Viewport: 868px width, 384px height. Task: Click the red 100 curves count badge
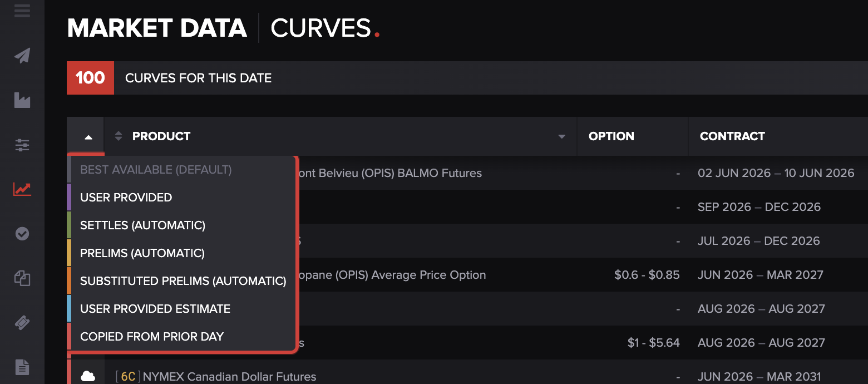point(90,78)
